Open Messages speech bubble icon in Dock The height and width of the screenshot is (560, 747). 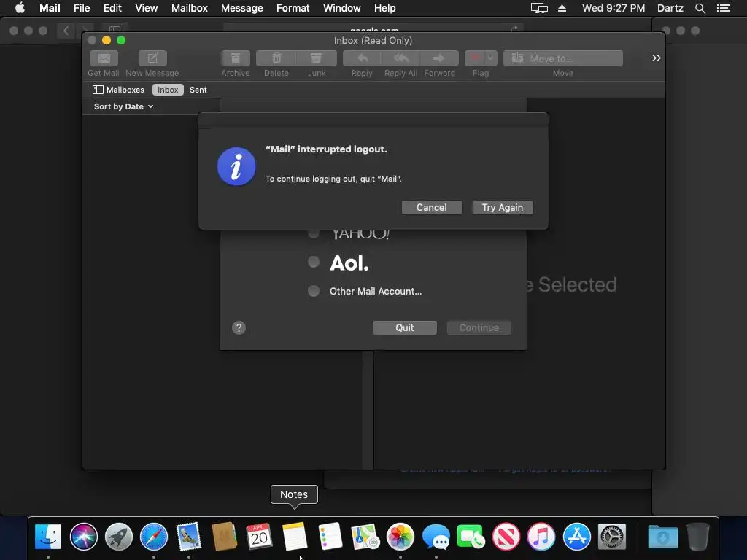[436, 536]
